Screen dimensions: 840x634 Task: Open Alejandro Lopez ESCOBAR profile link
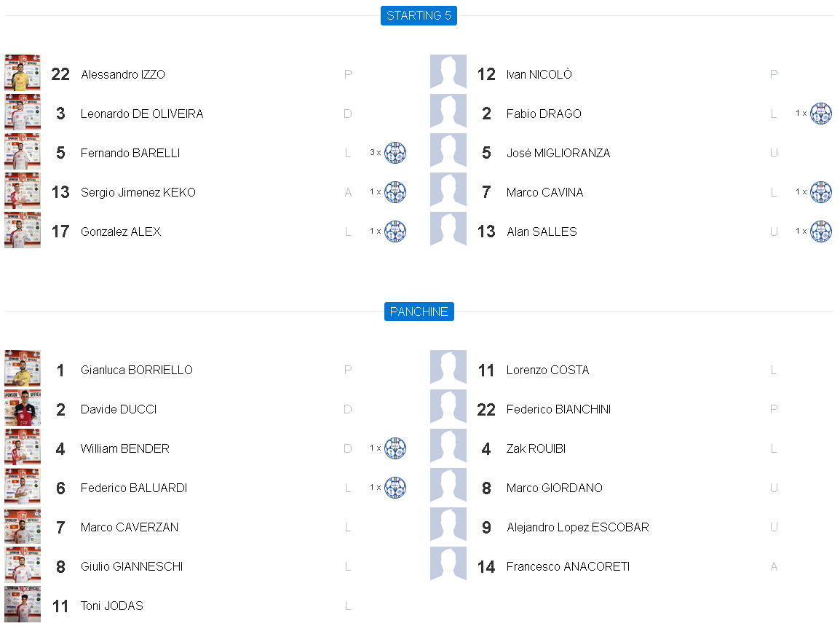pyautogui.click(x=577, y=527)
